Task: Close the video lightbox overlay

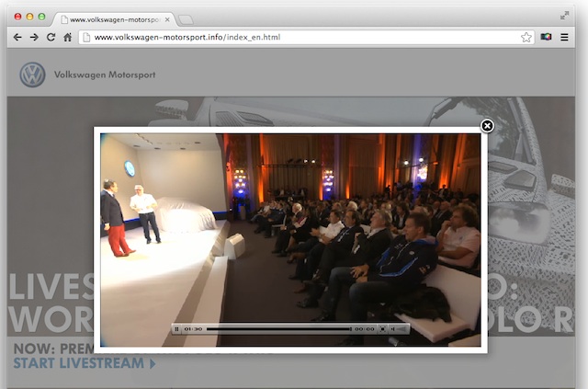Action: pyautogui.click(x=488, y=126)
